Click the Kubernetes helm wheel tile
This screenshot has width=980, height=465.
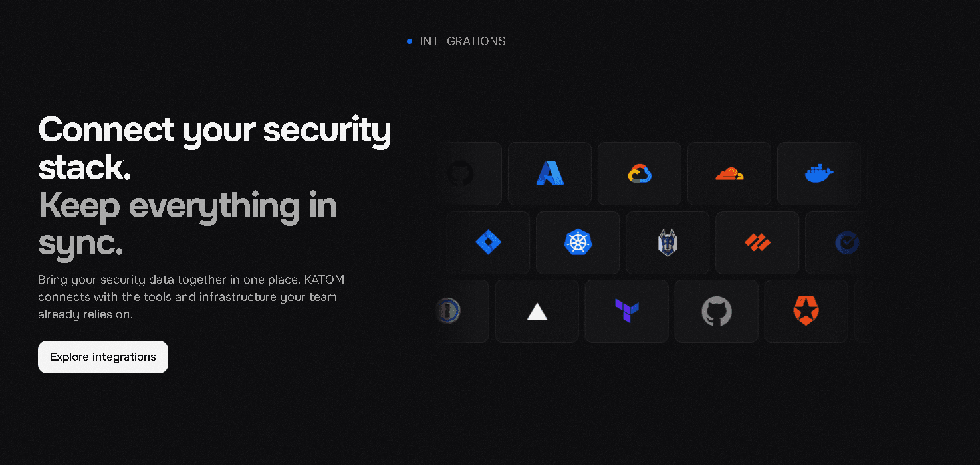578,242
